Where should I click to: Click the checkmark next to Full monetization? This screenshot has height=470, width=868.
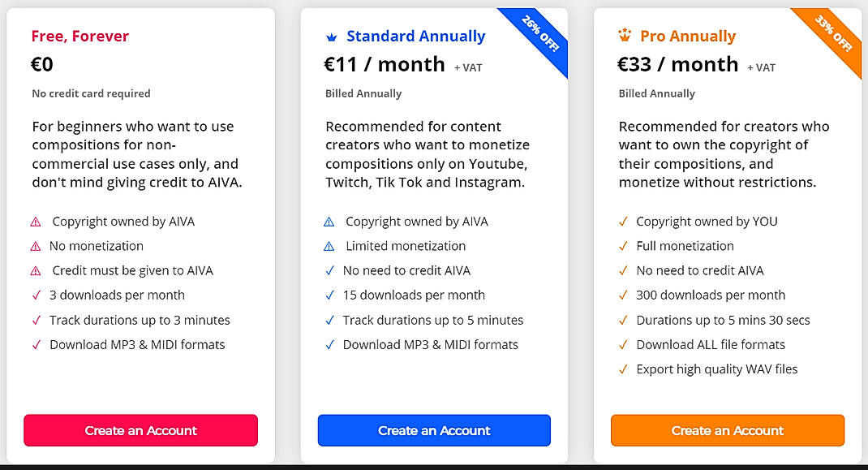(621, 245)
